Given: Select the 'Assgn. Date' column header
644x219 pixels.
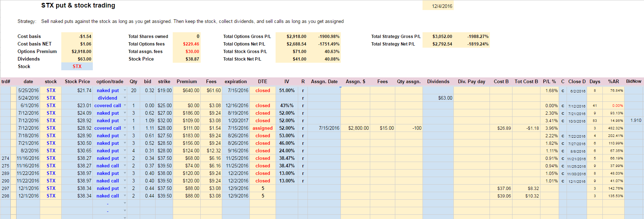Looking at the screenshot, I should pyautogui.click(x=324, y=81).
